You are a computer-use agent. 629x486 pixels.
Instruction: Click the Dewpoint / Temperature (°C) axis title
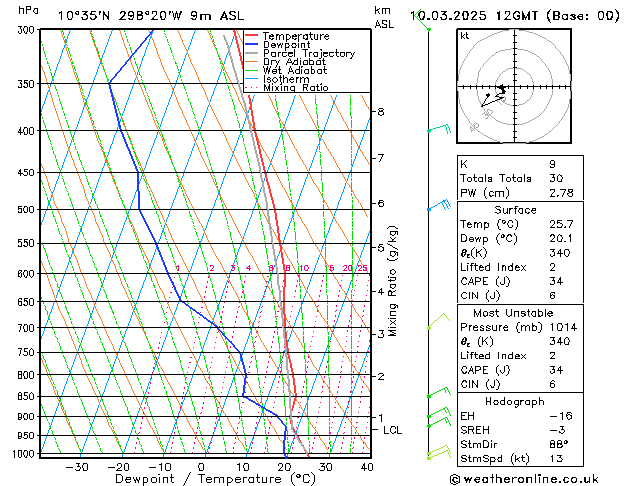(215, 479)
